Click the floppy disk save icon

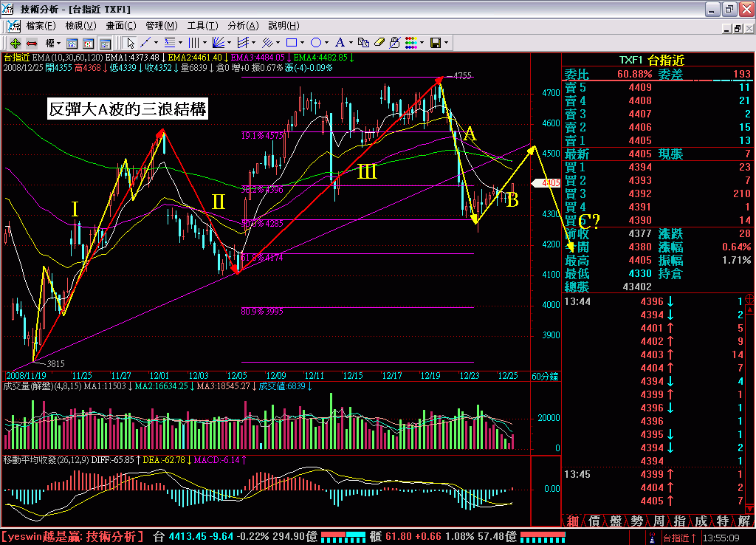[x=436, y=43]
